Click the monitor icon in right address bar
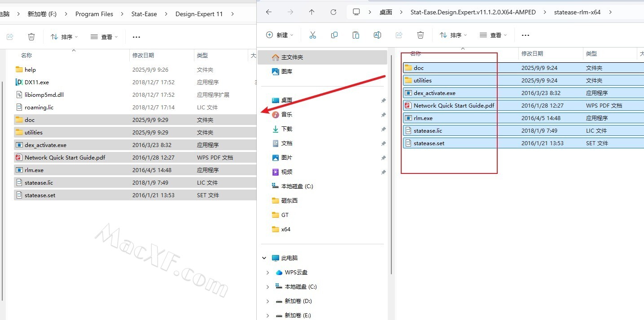 [356, 12]
